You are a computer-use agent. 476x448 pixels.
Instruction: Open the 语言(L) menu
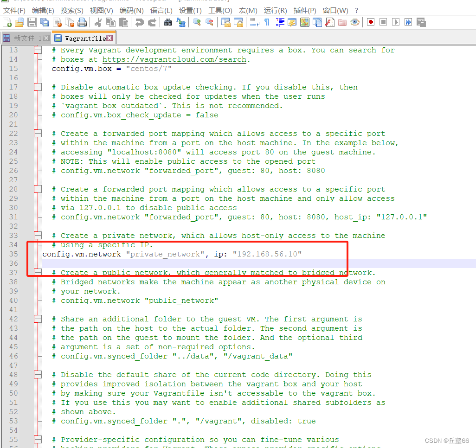tap(161, 11)
